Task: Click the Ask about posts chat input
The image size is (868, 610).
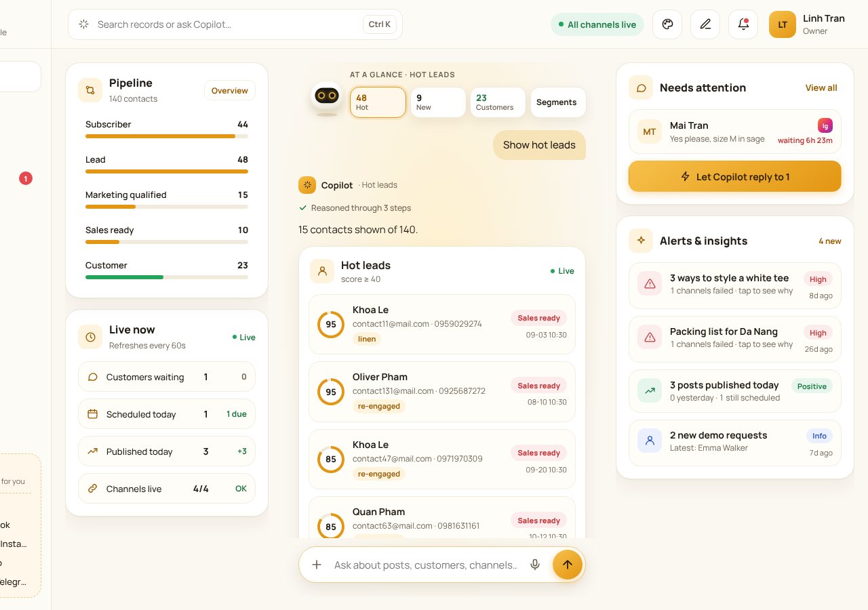Action: (x=425, y=565)
